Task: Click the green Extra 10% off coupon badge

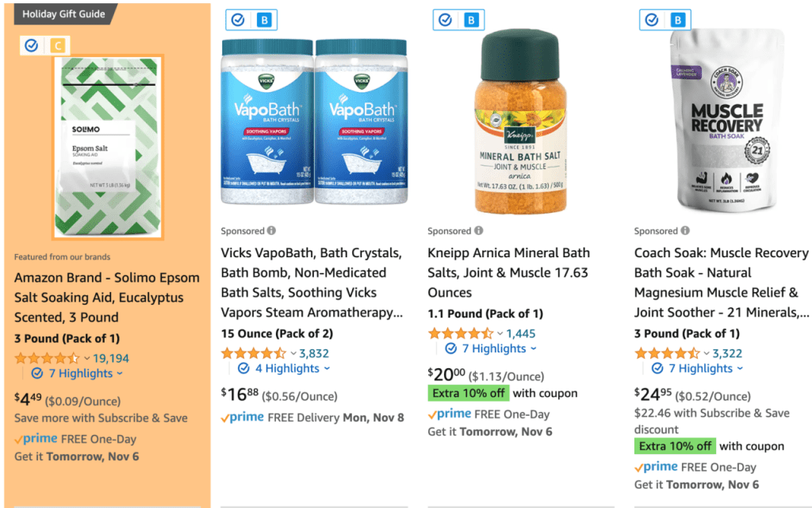Action: tap(468, 392)
